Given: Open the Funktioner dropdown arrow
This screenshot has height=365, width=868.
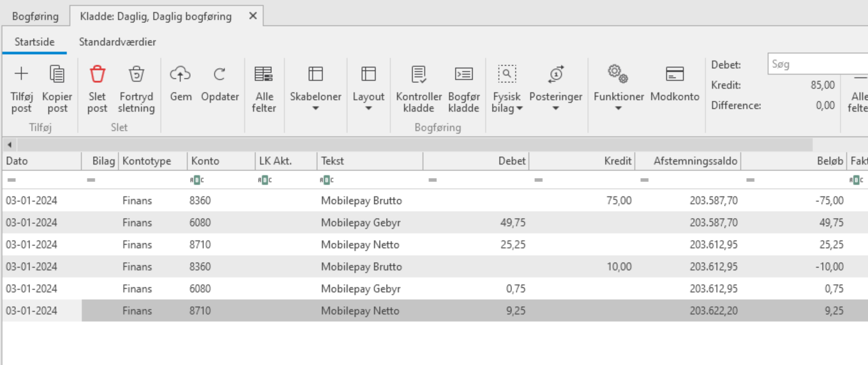Looking at the screenshot, I should (x=618, y=108).
